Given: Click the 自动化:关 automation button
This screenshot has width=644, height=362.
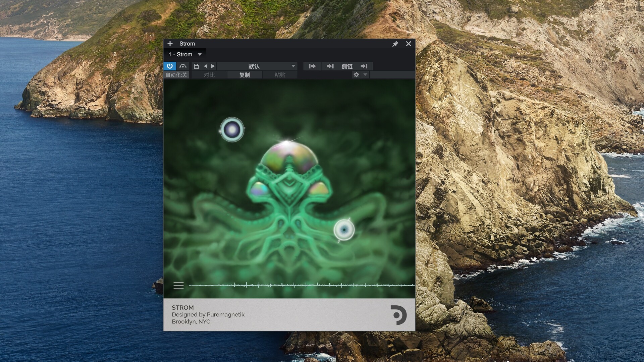Looking at the screenshot, I should click(x=176, y=75).
